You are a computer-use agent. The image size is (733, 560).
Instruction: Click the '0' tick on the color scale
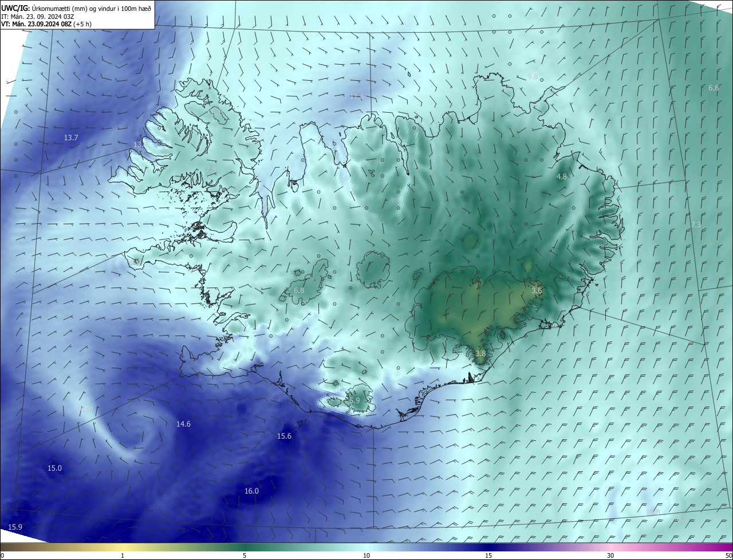tap(2, 555)
